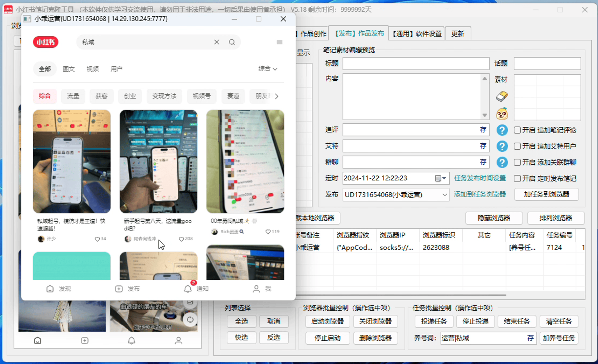Open the 私域起号 post thumbnail
This screenshot has width=598, height=364.
pos(72,161)
